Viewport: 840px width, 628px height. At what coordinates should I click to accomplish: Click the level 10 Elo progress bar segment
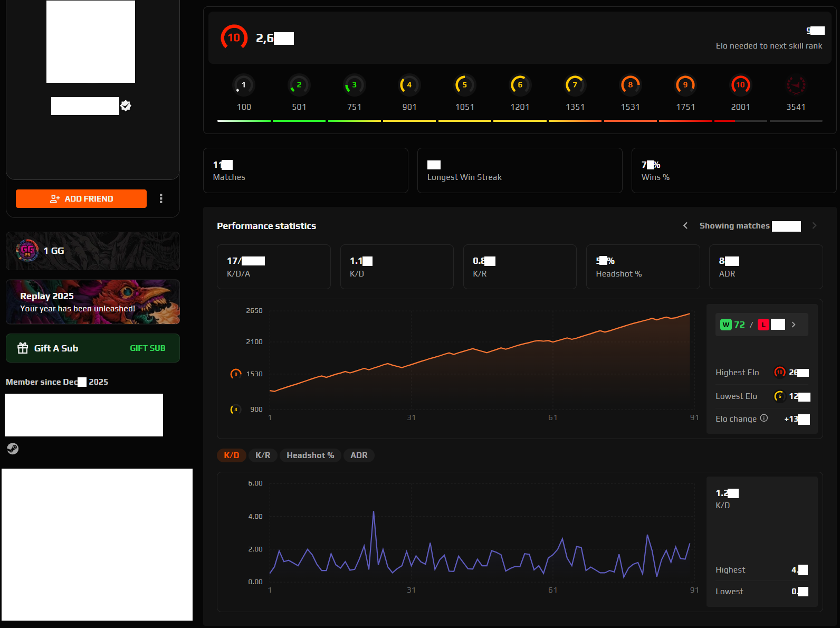pyautogui.click(x=740, y=121)
